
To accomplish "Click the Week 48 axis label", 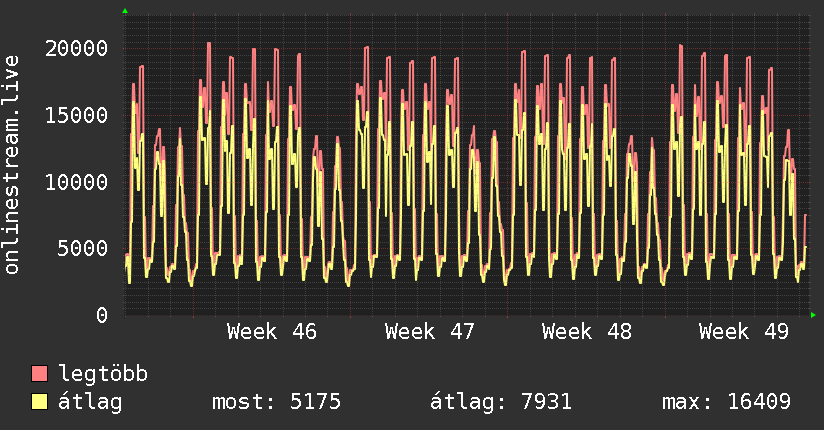I will tap(586, 332).
